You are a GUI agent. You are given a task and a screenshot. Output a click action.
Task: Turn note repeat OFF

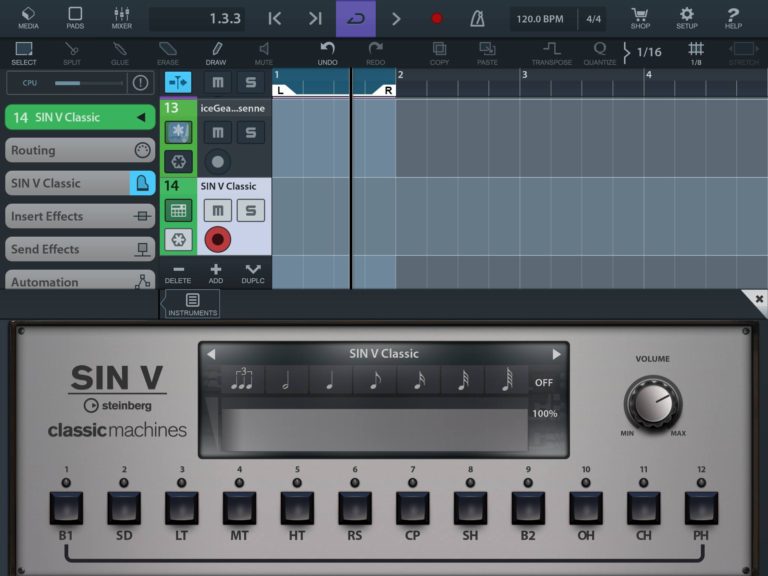544,383
